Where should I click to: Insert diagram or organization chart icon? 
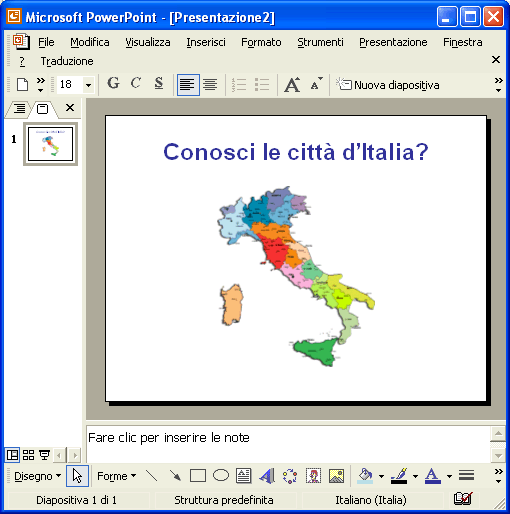click(290, 476)
